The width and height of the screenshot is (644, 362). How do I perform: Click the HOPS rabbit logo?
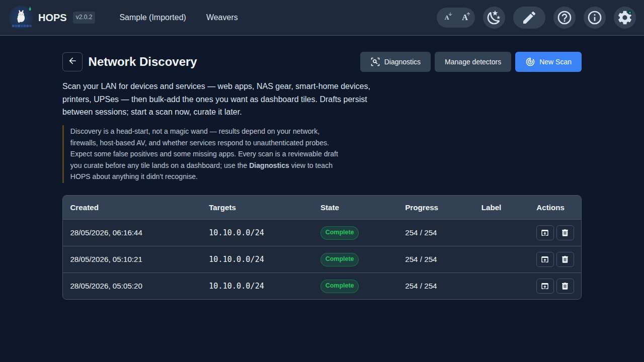(x=21, y=18)
